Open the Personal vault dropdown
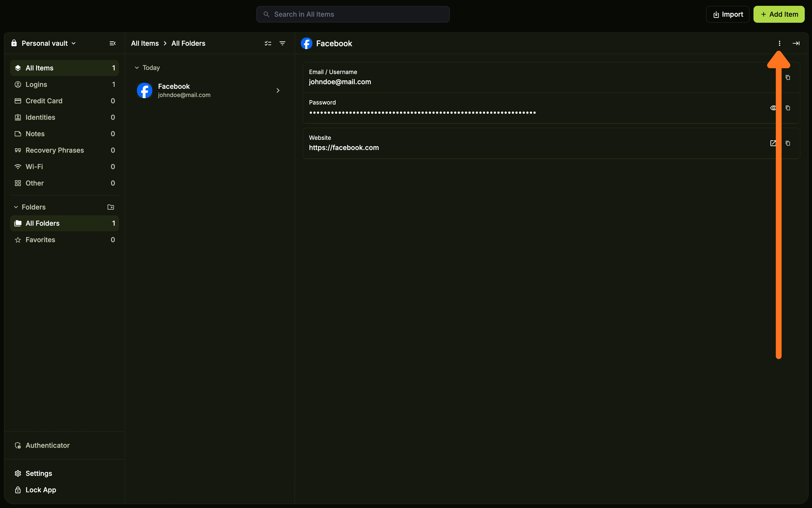The height and width of the screenshot is (508, 812). pyautogui.click(x=44, y=43)
